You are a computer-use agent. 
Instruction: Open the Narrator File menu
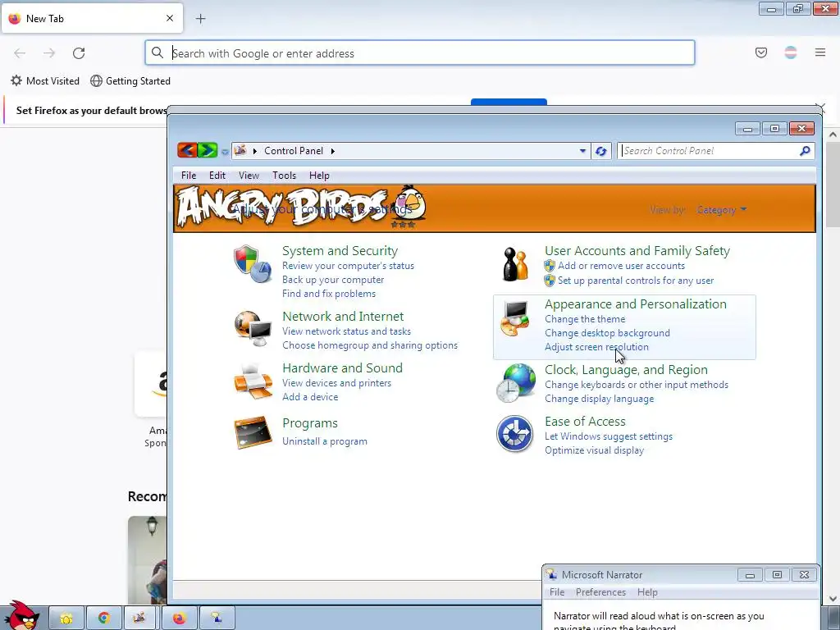pyautogui.click(x=557, y=592)
